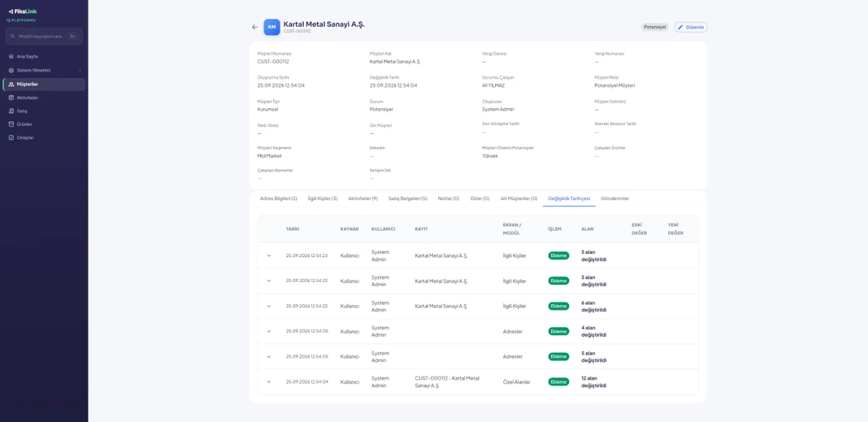
Task: Click the Ekleme badge in the Özel Alanlar row
Action: pyautogui.click(x=559, y=382)
